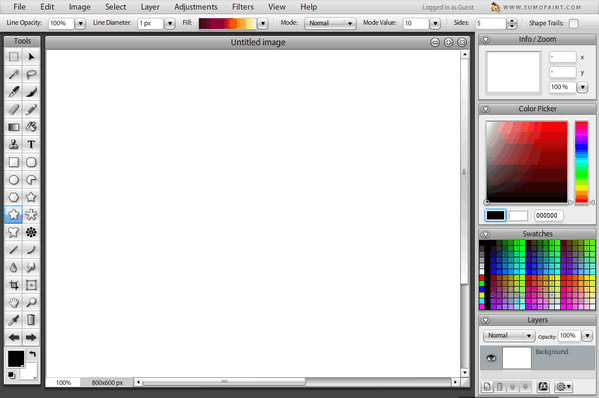599x398 pixels.
Task: Click the Undo left arrow
Action: (x=14, y=337)
